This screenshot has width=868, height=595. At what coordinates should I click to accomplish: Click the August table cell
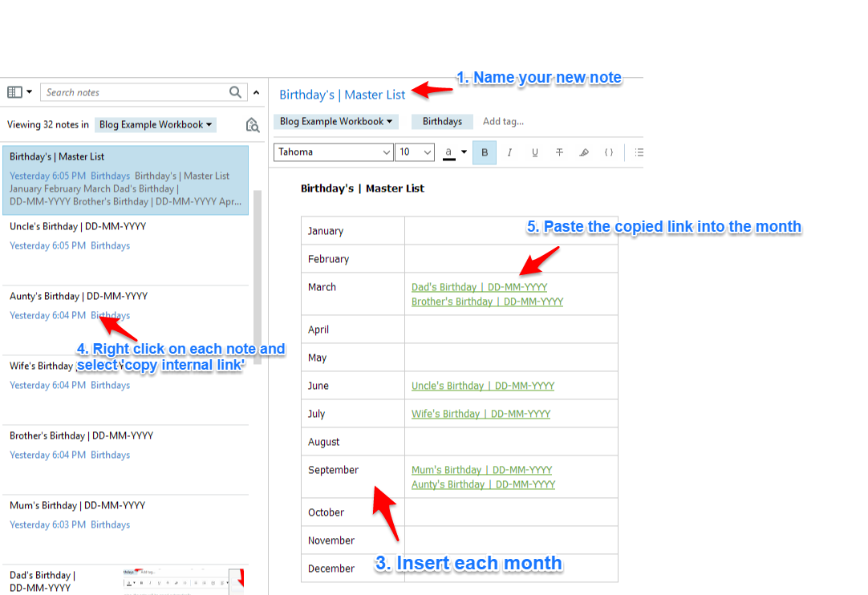point(353,442)
